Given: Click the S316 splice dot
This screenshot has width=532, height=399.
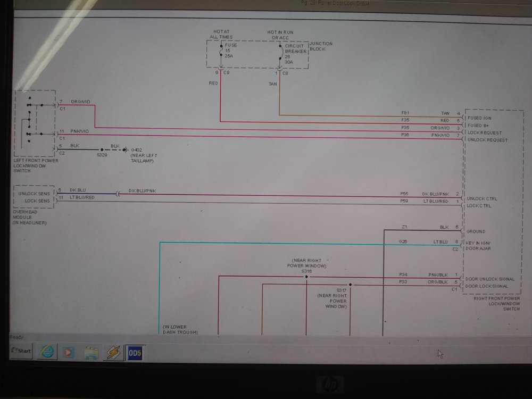Looking at the screenshot, I should tap(306, 277).
